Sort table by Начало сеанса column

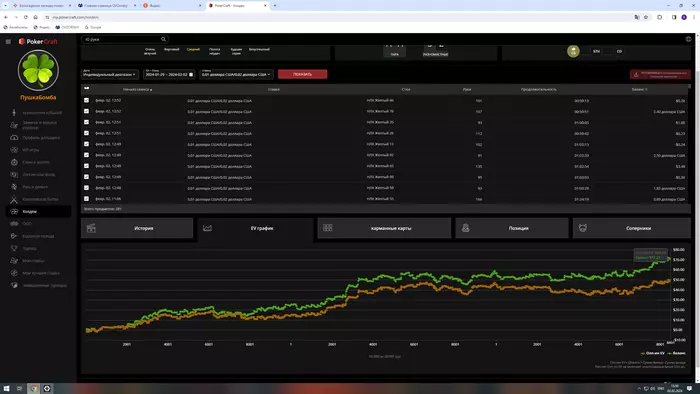coord(138,90)
